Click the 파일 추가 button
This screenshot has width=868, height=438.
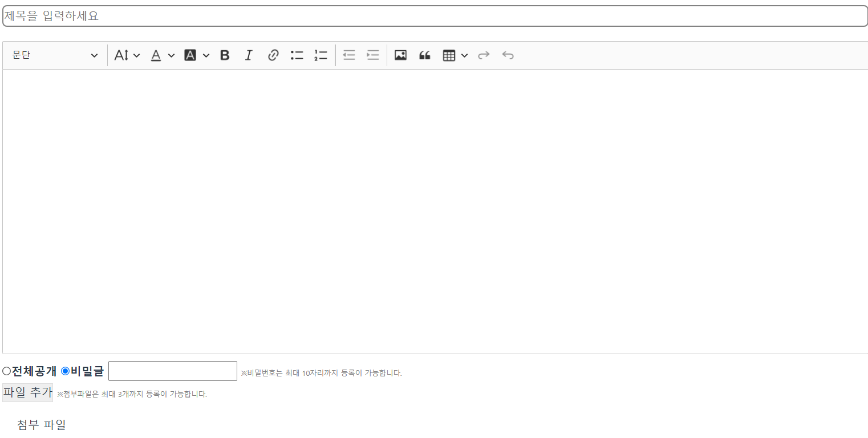click(x=27, y=392)
